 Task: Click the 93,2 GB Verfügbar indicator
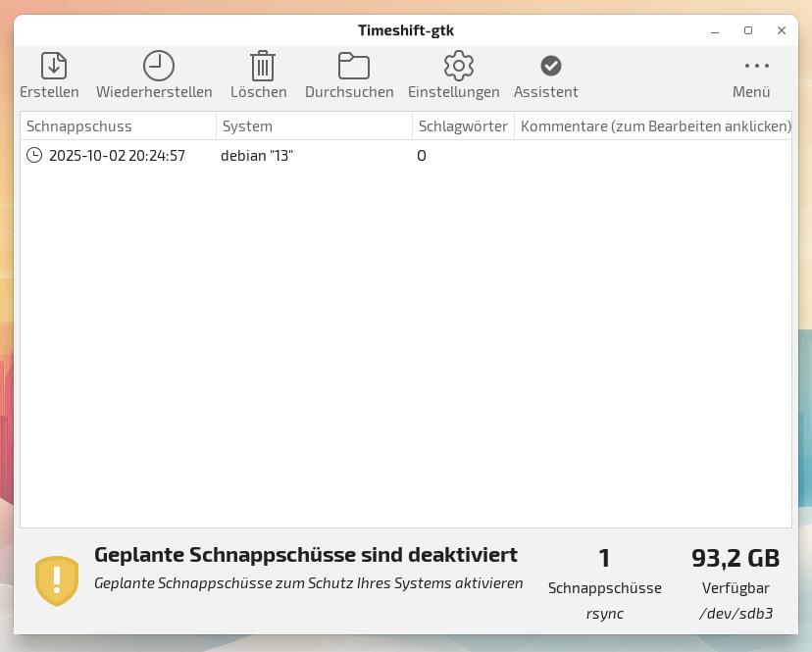(x=736, y=559)
